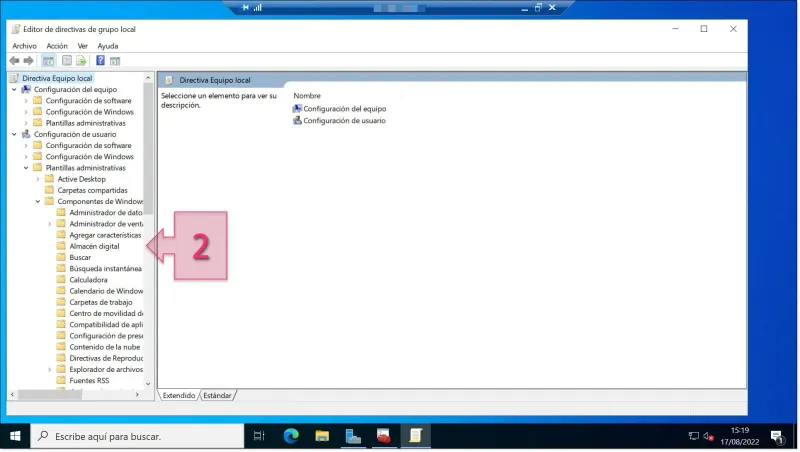800x452 pixels.
Task: Click the Export list toolbar icon
Action: click(81, 61)
